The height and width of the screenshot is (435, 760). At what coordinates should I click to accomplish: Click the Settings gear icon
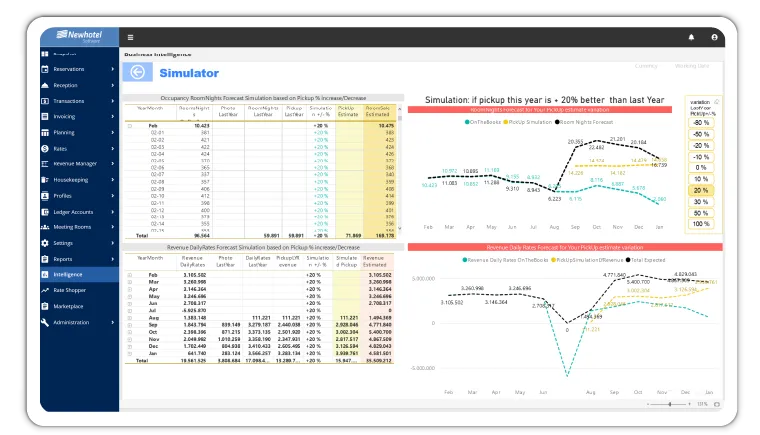[x=45, y=243]
